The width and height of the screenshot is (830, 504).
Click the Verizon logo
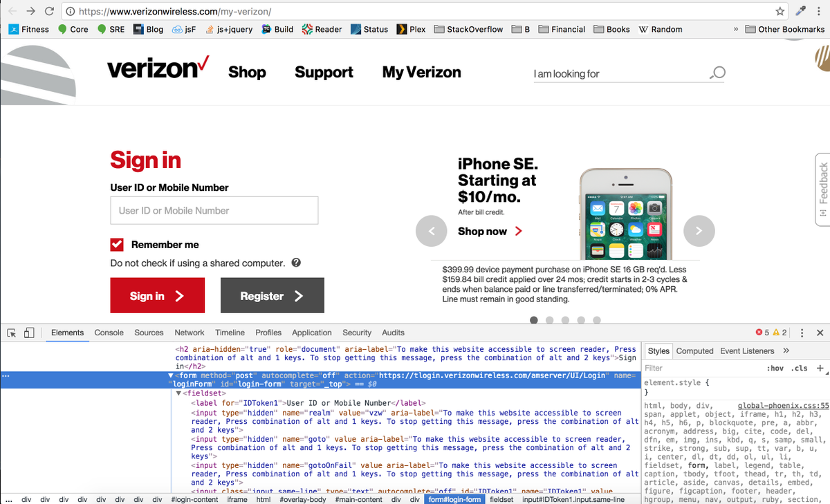point(158,68)
